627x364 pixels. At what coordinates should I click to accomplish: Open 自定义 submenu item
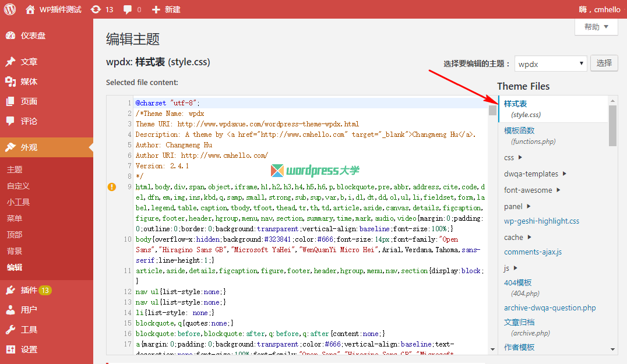pyautogui.click(x=19, y=186)
